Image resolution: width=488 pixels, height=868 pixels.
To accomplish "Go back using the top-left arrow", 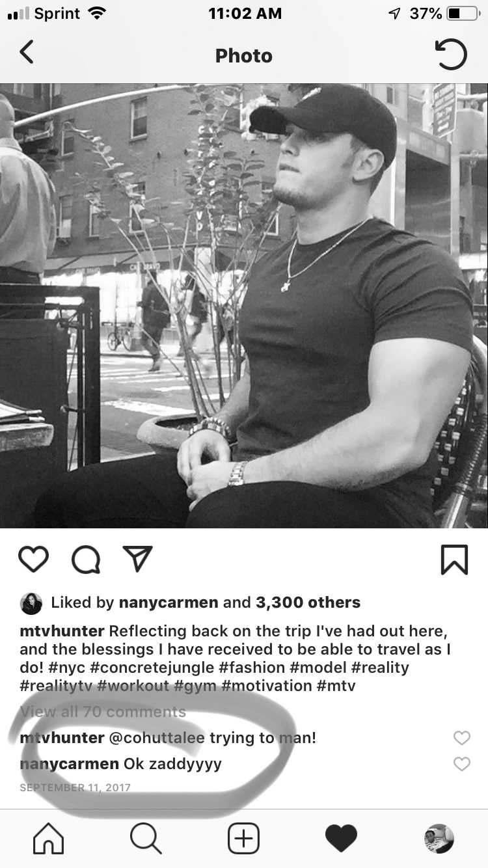I will tap(26, 52).
